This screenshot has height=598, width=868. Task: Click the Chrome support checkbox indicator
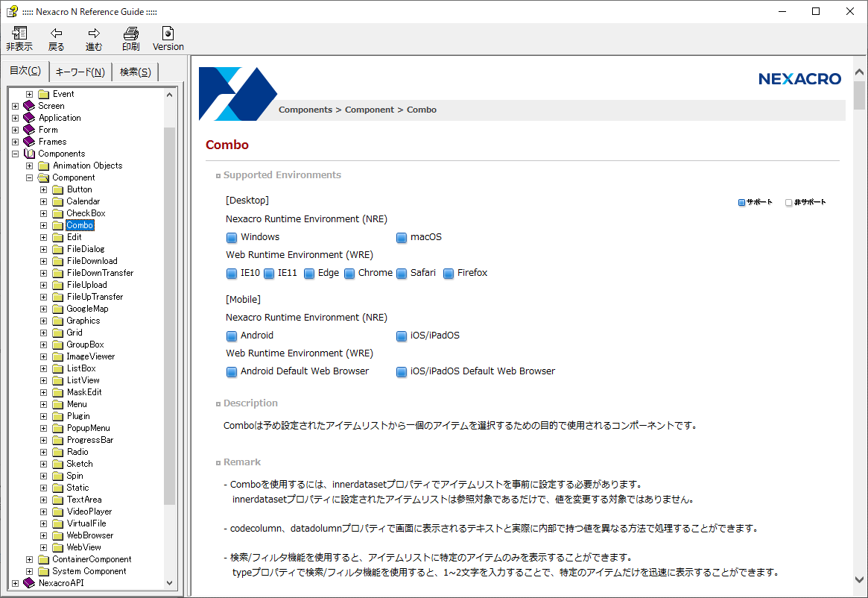click(x=349, y=273)
